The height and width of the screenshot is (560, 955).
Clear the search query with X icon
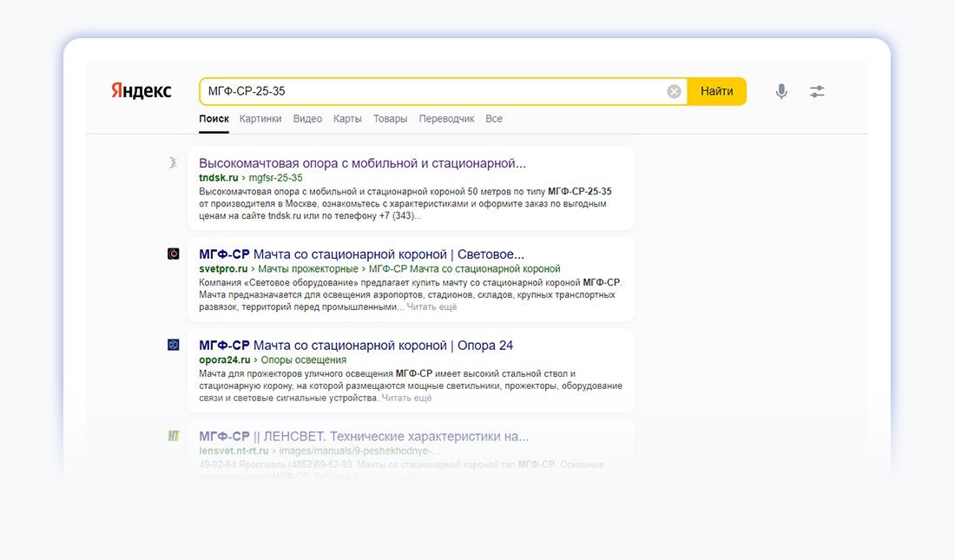[674, 91]
